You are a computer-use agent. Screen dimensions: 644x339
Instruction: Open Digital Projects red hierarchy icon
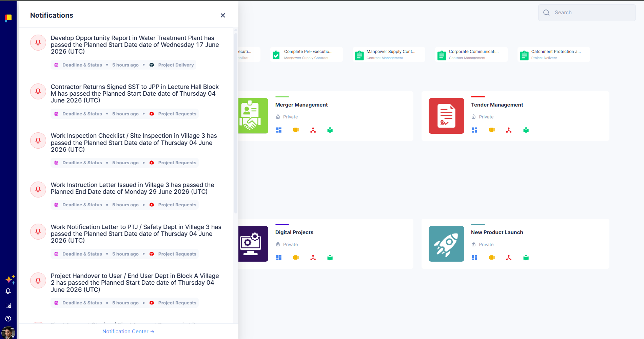pos(313,258)
